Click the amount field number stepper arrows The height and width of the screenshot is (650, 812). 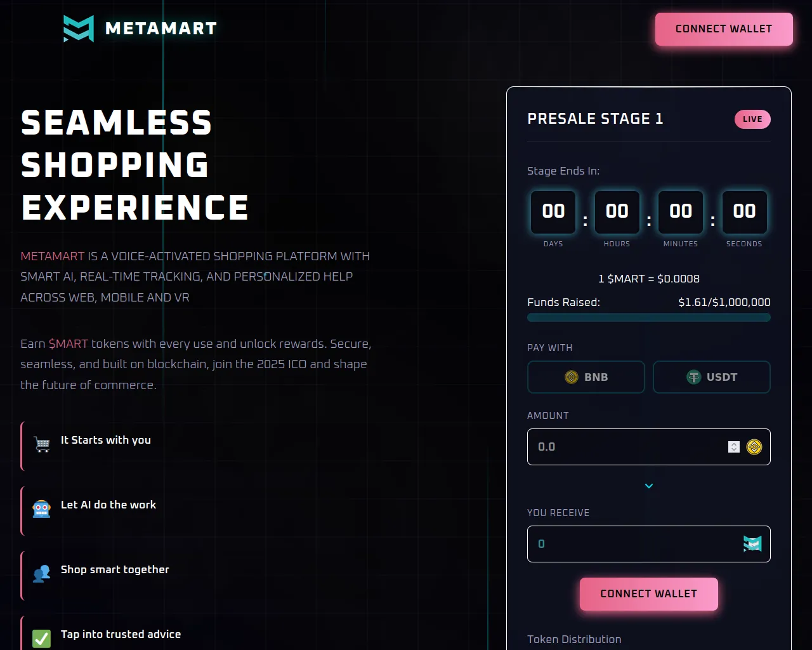coord(734,447)
